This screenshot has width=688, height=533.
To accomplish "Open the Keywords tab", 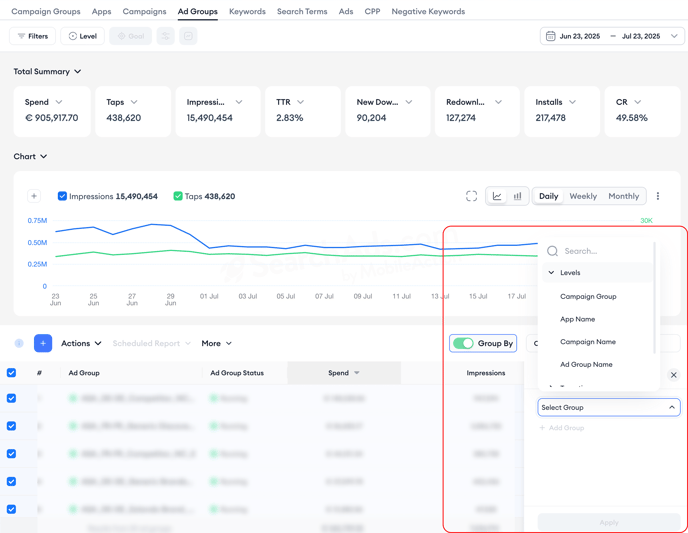I will point(247,11).
